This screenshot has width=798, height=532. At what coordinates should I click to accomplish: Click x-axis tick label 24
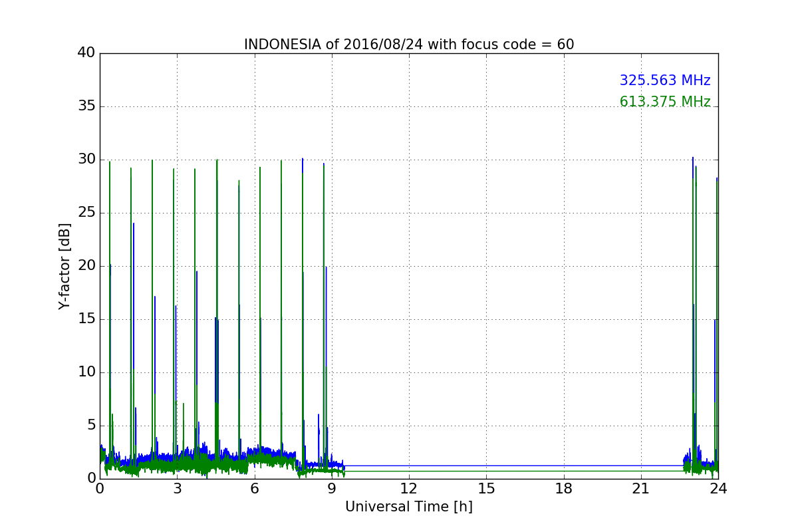tap(718, 488)
